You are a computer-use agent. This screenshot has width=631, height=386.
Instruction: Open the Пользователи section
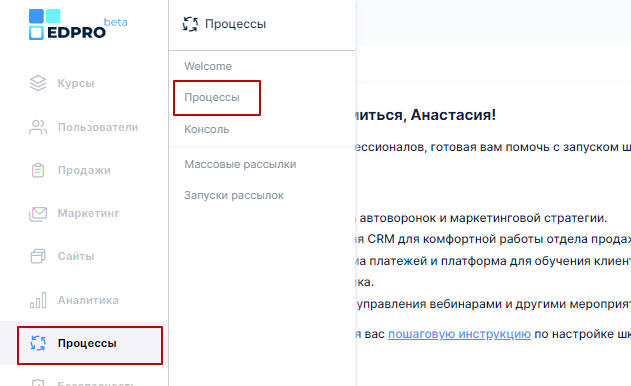click(98, 127)
